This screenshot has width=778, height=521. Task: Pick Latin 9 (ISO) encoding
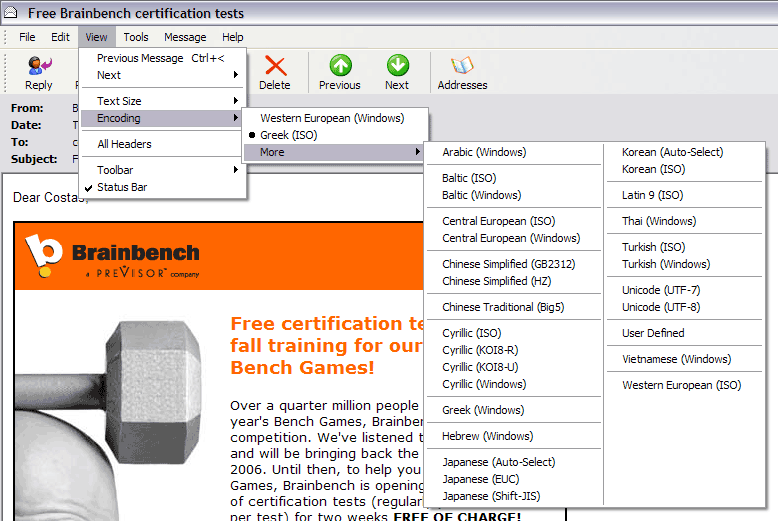pyautogui.click(x=684, y=195)
